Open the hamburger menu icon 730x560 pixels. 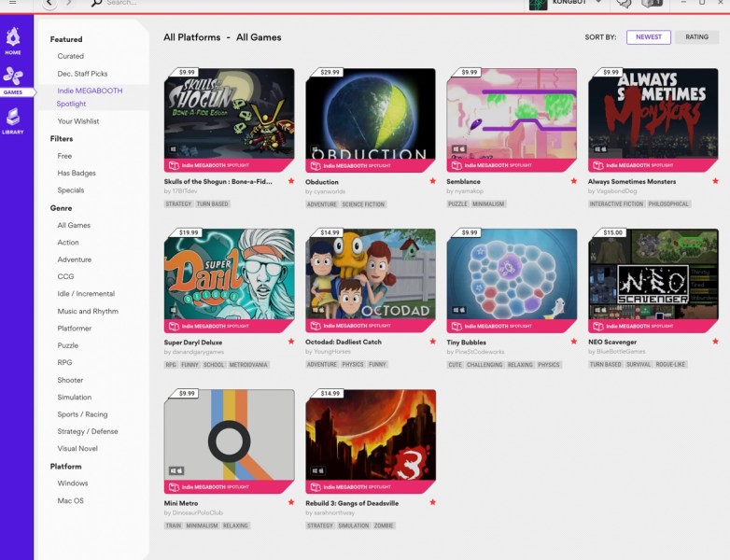(12, 2)
